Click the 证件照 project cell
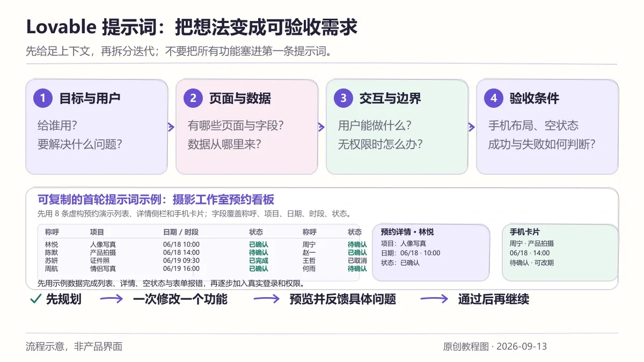Image resolution: width=644 pixels, height=362 pixels. click(100, 261)
